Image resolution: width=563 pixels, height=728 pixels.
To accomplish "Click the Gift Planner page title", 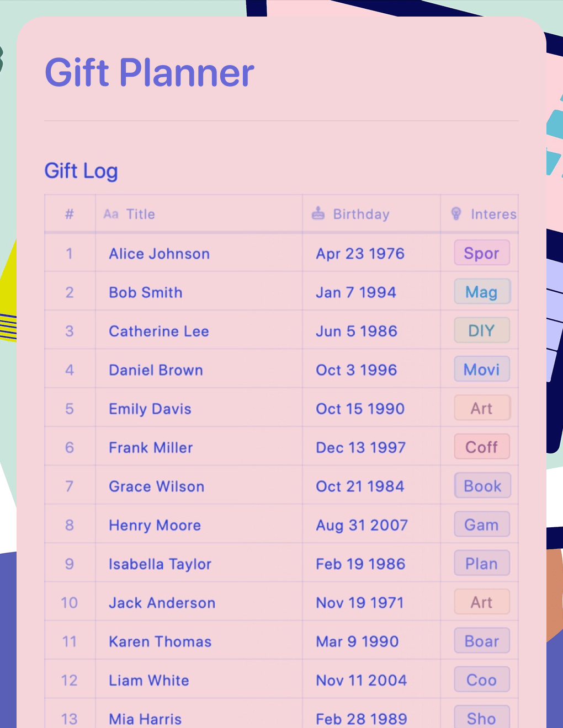I will pyautogui.click(x=149, y=73).
